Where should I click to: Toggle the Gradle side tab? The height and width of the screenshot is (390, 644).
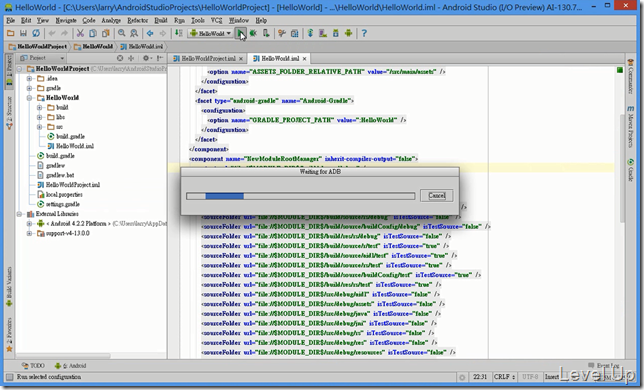(x=630, y=170)
